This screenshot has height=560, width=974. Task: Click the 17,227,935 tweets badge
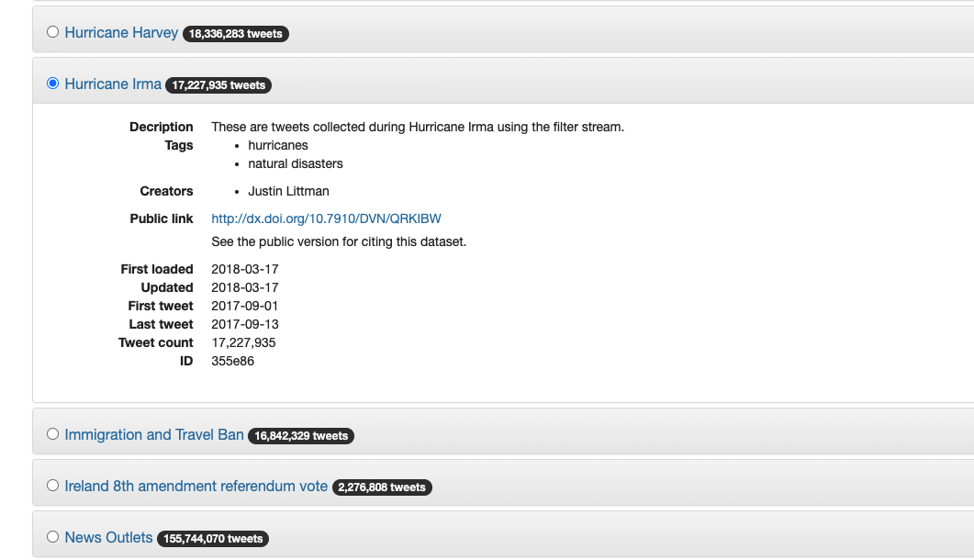point(218,84)
